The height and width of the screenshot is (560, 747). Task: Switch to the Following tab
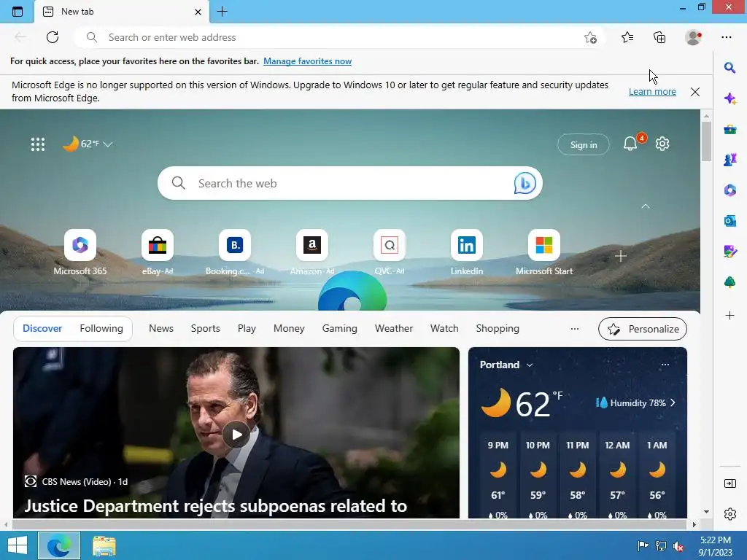[x=101, y=329]
